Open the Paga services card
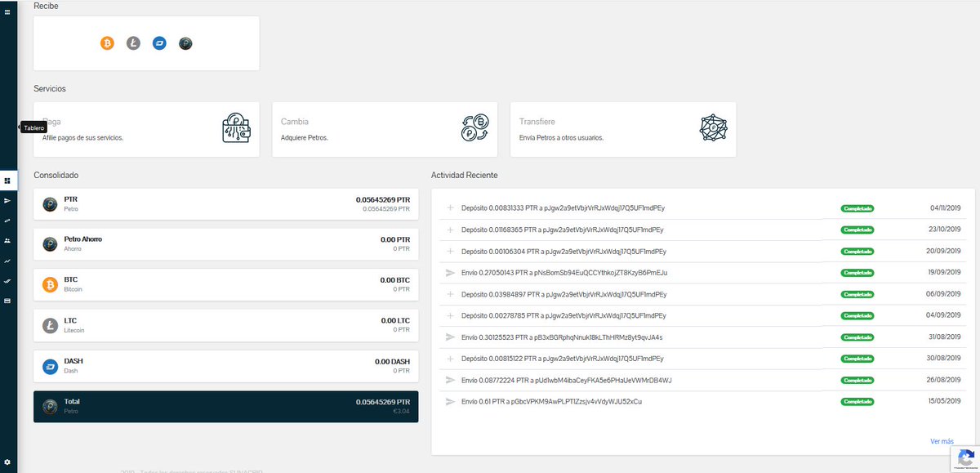 (x=146, y=129)
